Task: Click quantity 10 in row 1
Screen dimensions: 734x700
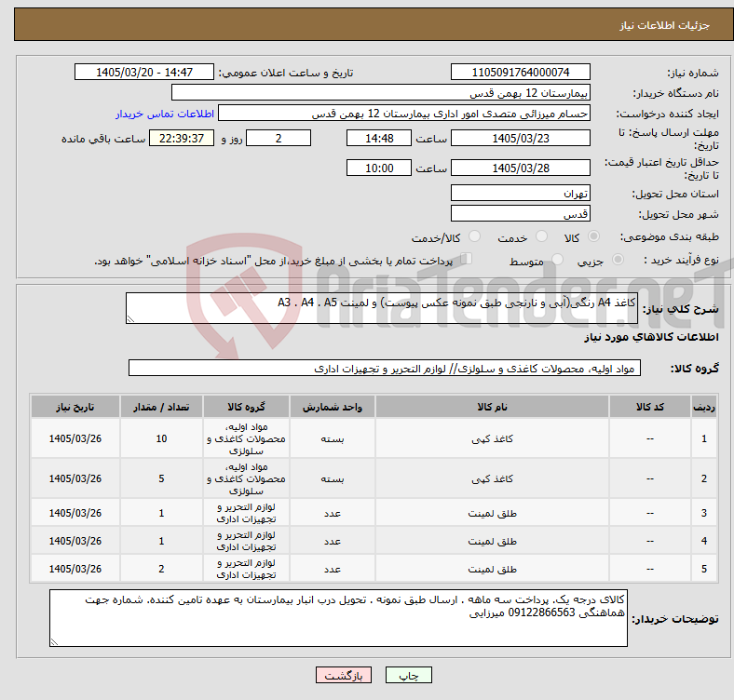Action: [161, 438]
